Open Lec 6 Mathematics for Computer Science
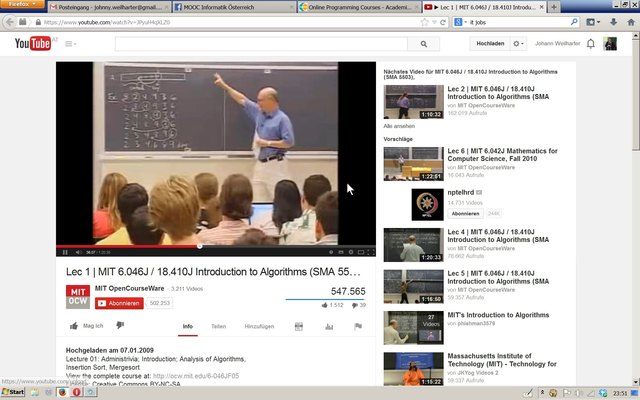Viewport: 640px width, 400px height. (502, 155)
